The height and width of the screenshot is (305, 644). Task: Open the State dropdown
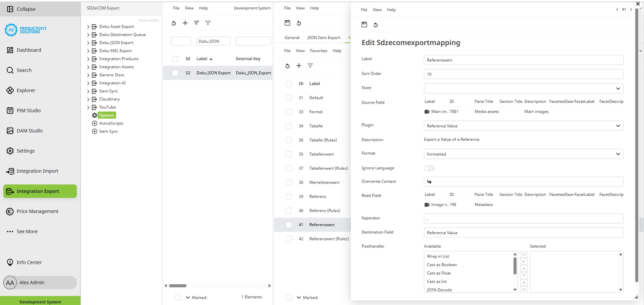point(523,88)
